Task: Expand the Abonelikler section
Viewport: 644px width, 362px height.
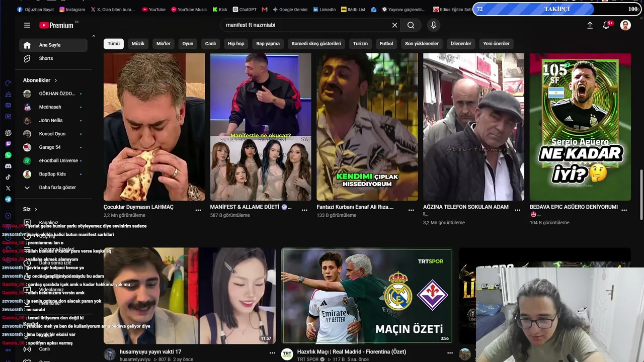Action: 40,80
